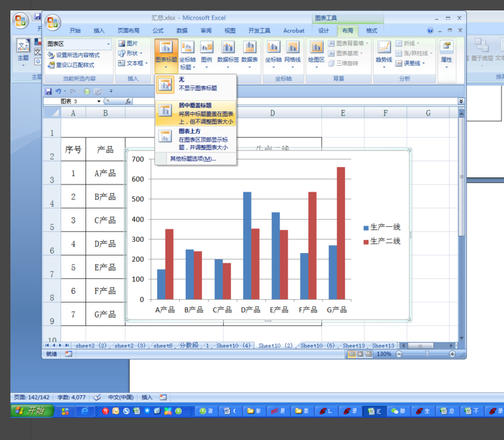The image size is (504, 440).
Task: Switch to the 格式 chart tools tab
Action: 372,31
